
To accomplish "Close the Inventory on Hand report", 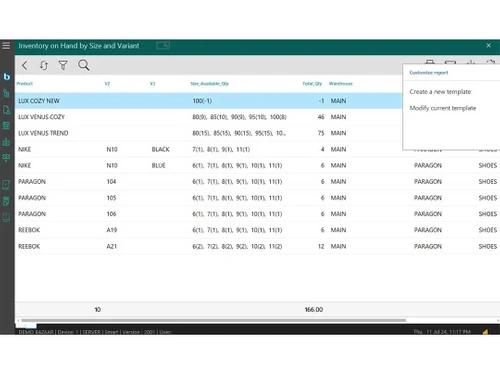I will point(489,45).
